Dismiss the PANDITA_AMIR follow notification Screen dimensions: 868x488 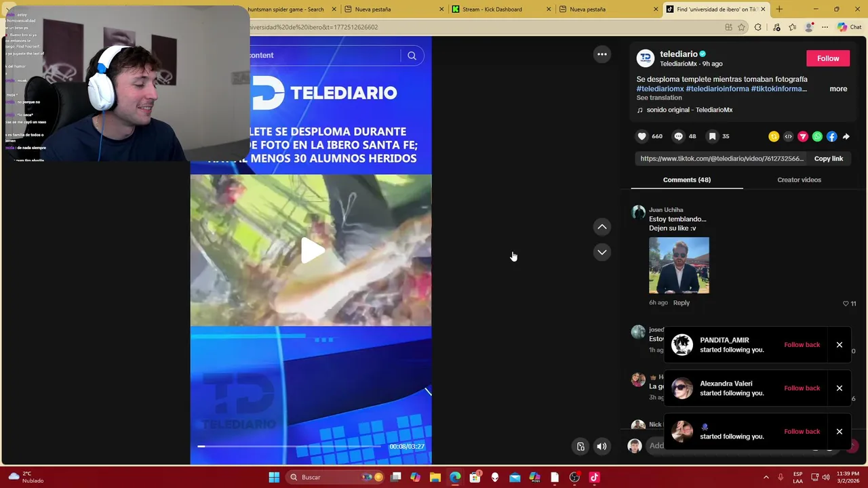click(x=839, y=345)
